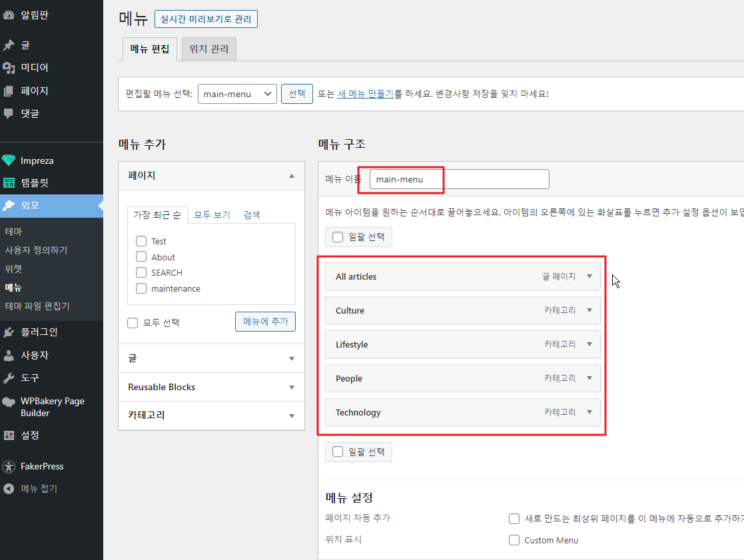The width and height of the screenshot is (744, 560).
Task: Open 메뉴 in the 외모 submenu
Action: [14, 288]
